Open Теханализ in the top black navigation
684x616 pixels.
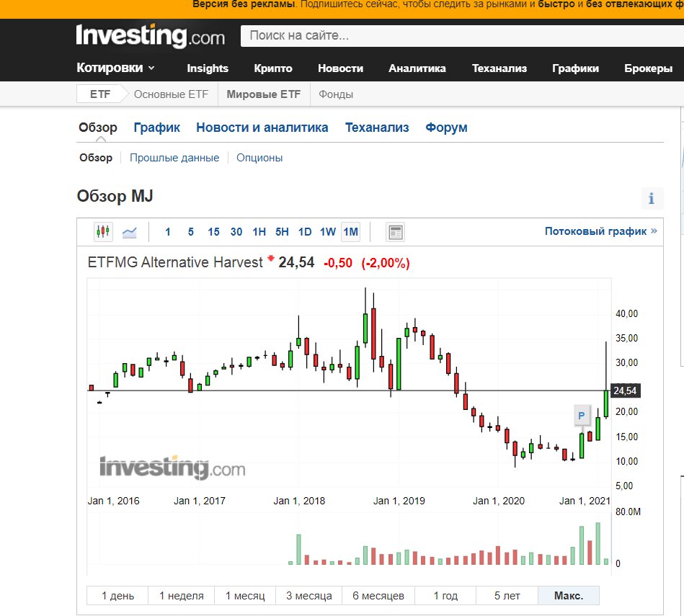click(499, 68)
